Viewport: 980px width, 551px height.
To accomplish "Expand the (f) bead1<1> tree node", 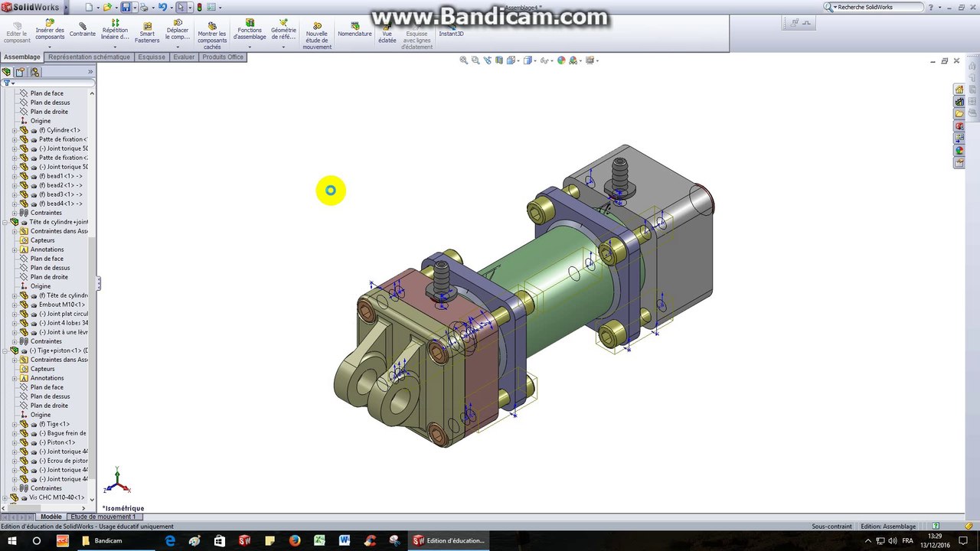I will [15, 176].
